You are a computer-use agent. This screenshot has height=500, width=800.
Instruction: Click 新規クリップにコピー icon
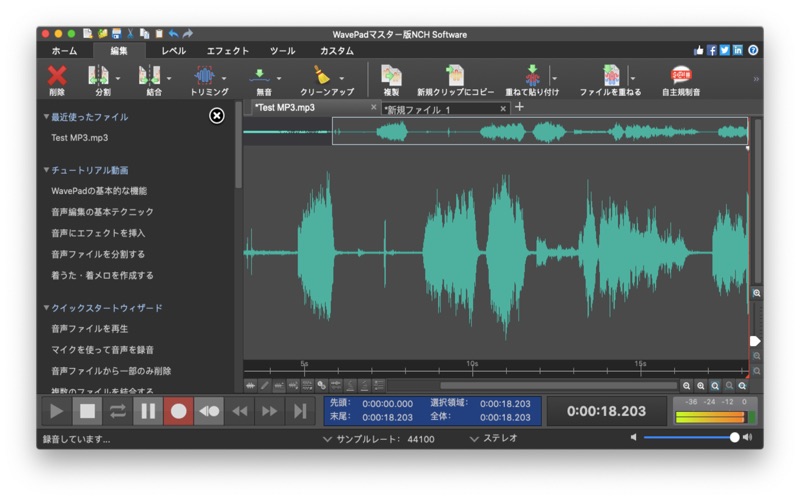(455, 76)
